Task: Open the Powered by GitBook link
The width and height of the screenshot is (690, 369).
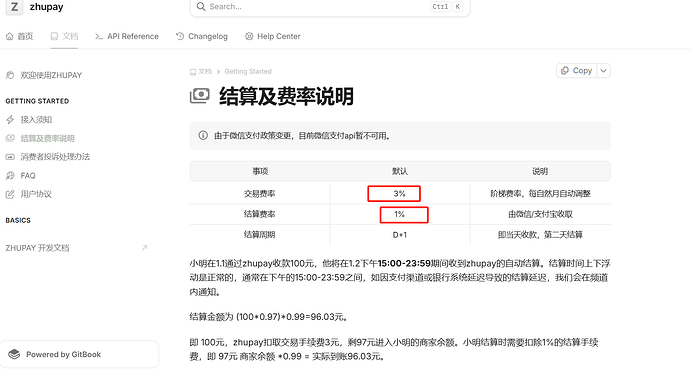Action: 79,354
